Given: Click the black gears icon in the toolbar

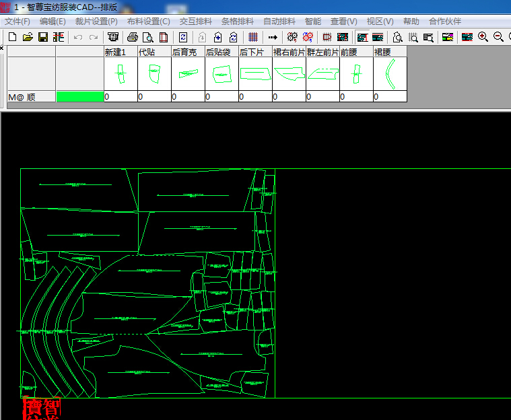Looking at the screenshot, I should (x=292, y=37).
